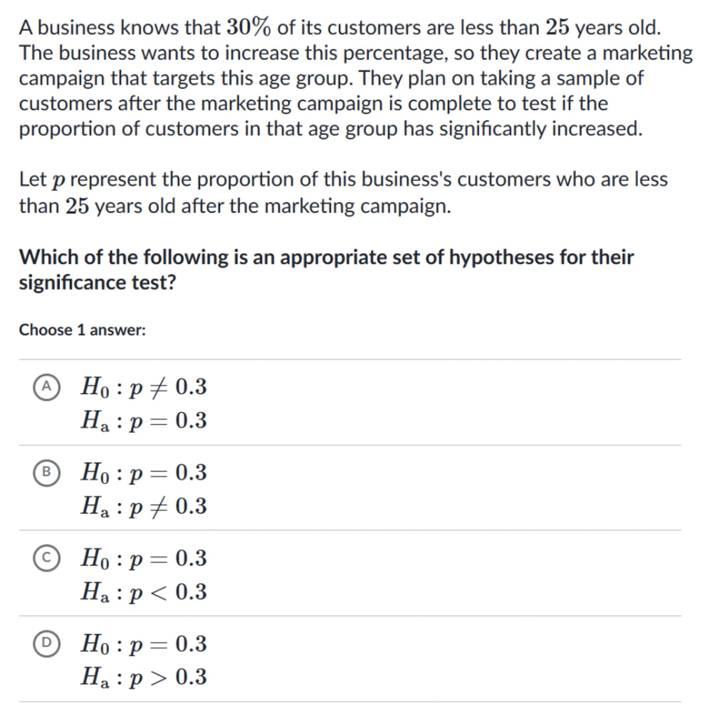This screenshot has width=728, height=715.
Task: Click option D's null hypothesis p = 0.3
Action: point(144,644)
